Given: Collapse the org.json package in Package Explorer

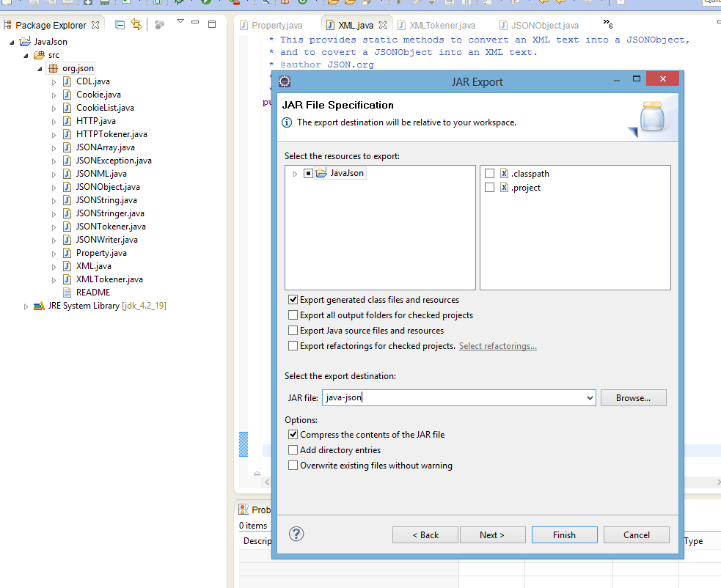Looking at the screenshot, I should tap(40, 67).
